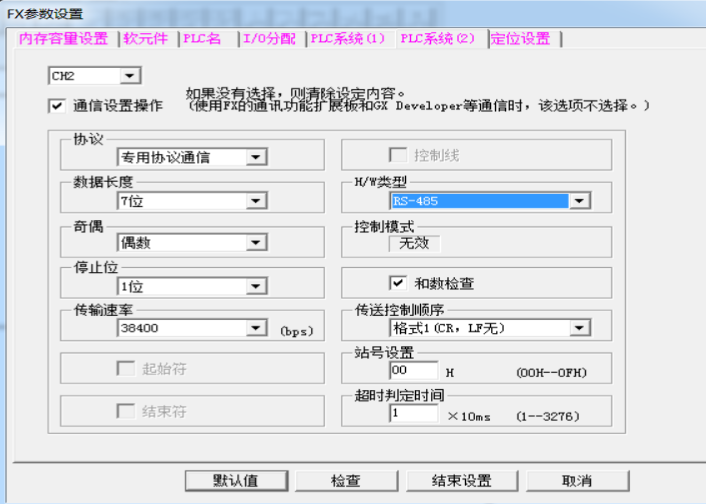706x504 pixels.
Task: Switch to the PLC系统(1) tab
Action: coord(348,39)
